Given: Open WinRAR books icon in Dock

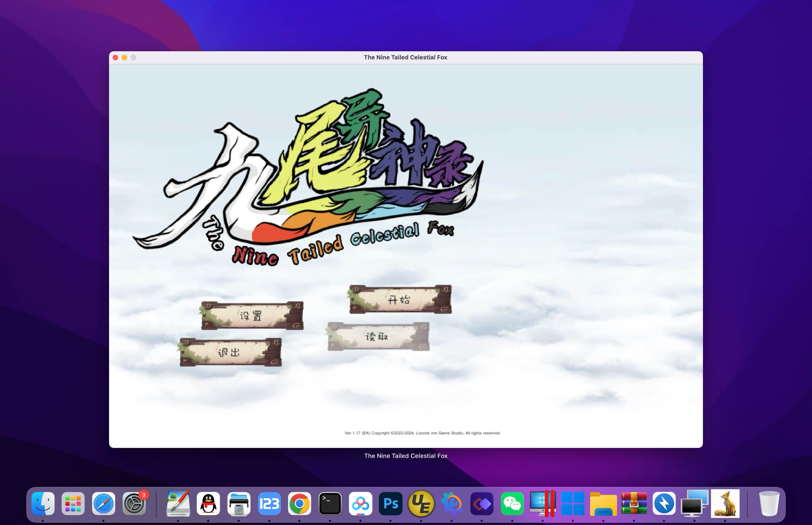Looking at the screenshot, I should tap(634, 504).
